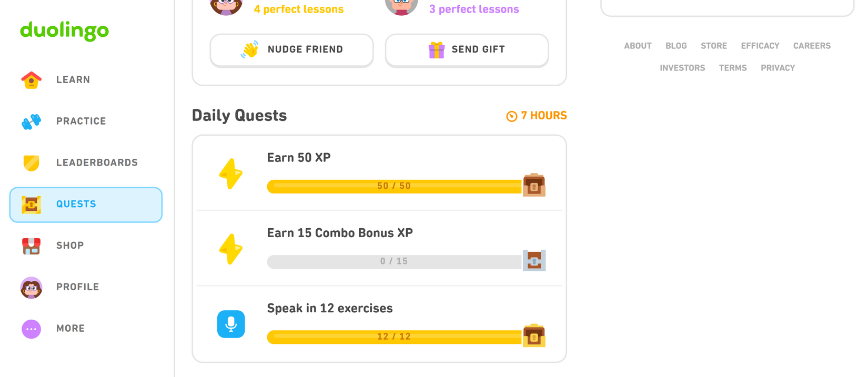This screenshot has width=868, height=377.
Task: Click the locked chest on the Combo Bonus quest
Action: click(x=533, y=260)
